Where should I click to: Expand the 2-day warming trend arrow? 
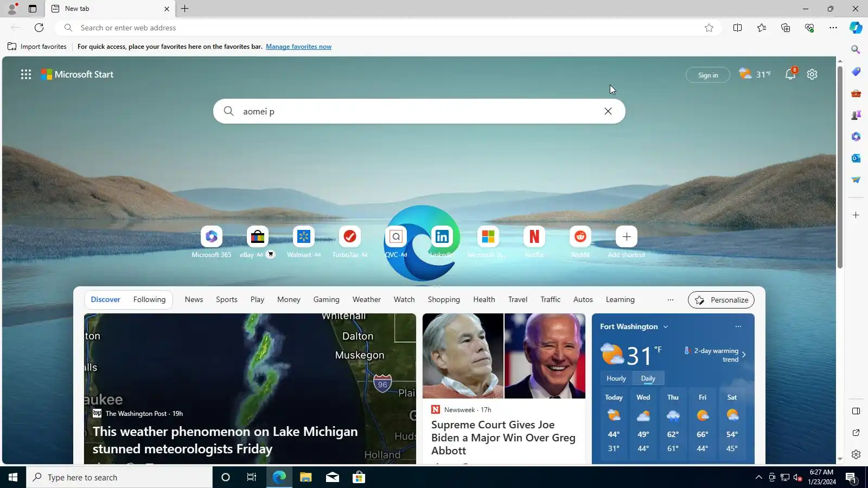744,355
